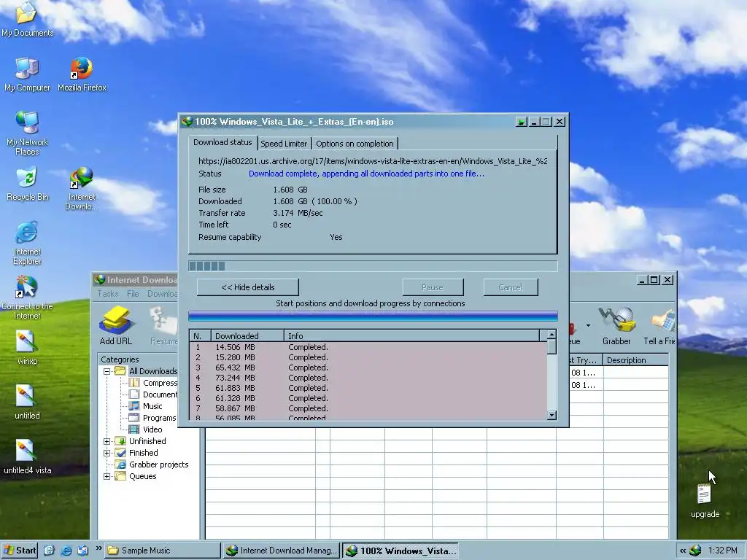
Task: Open the untitled image file
Action: 27,402
